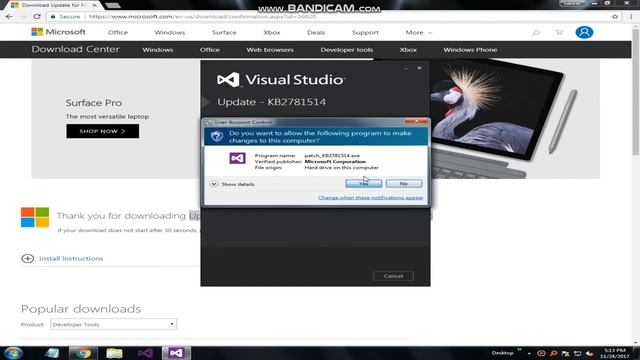Select Web browsers in the Download Center bar

(270, 50)
